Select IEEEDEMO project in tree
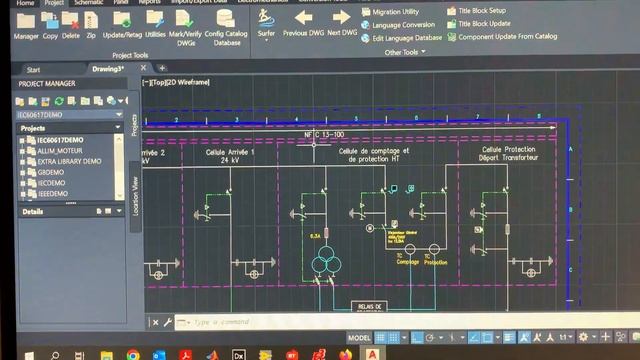The width and height of the screenshot is (640, 360). coord(53,193)
